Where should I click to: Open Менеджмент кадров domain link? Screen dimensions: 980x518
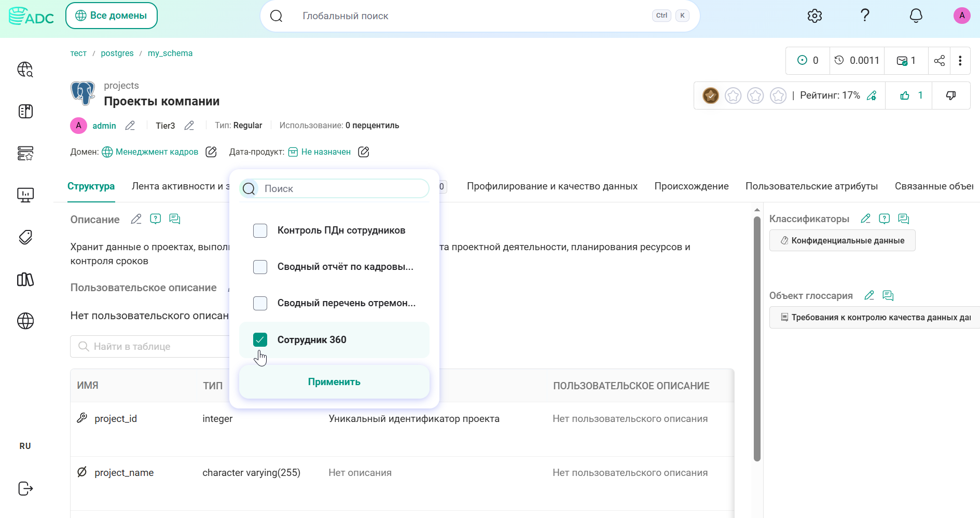tap(157, 152)
